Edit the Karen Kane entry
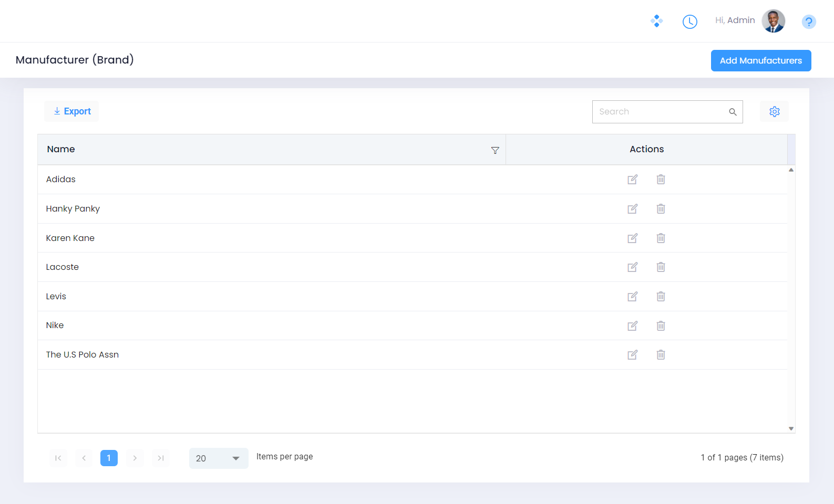The image size is (834, 504). [632, 238]
